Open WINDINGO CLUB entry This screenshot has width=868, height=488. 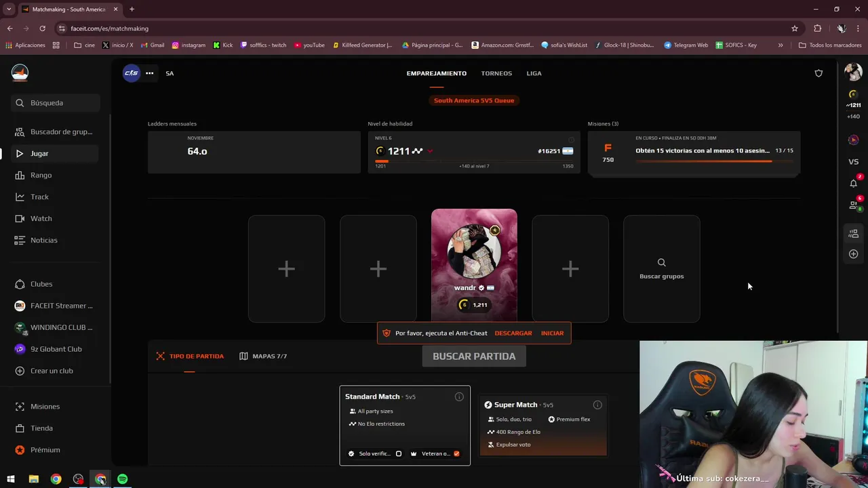[x=56, y=327]
